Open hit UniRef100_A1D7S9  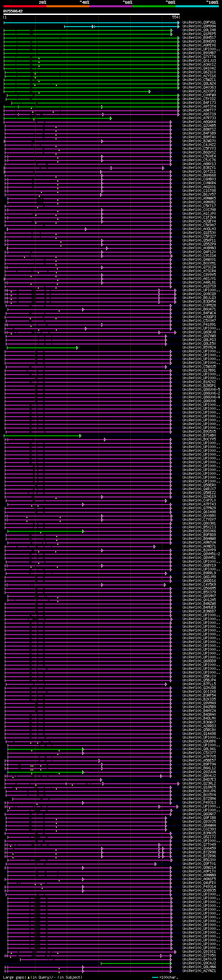click(199, 286)
